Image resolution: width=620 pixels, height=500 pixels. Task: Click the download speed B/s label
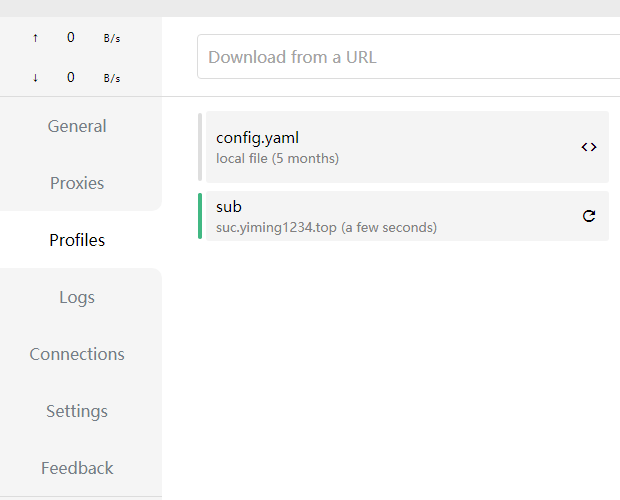tap(111, 78)
